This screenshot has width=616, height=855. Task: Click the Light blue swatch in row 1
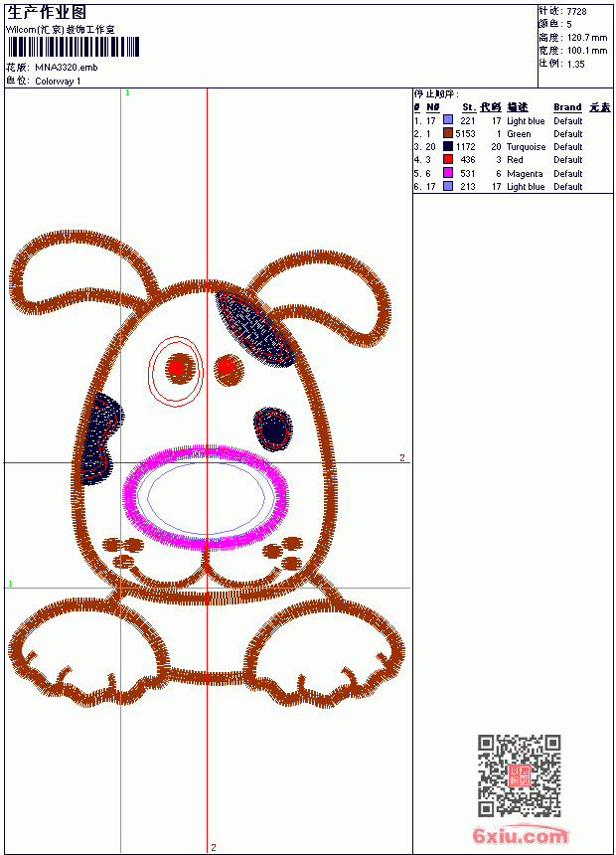pos(448,119)
